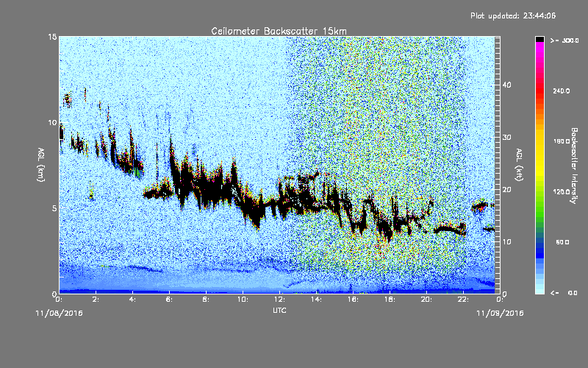The image size is (588, 368).
Task: Click the black top segment of the colorbar
Action: [539, 39]
